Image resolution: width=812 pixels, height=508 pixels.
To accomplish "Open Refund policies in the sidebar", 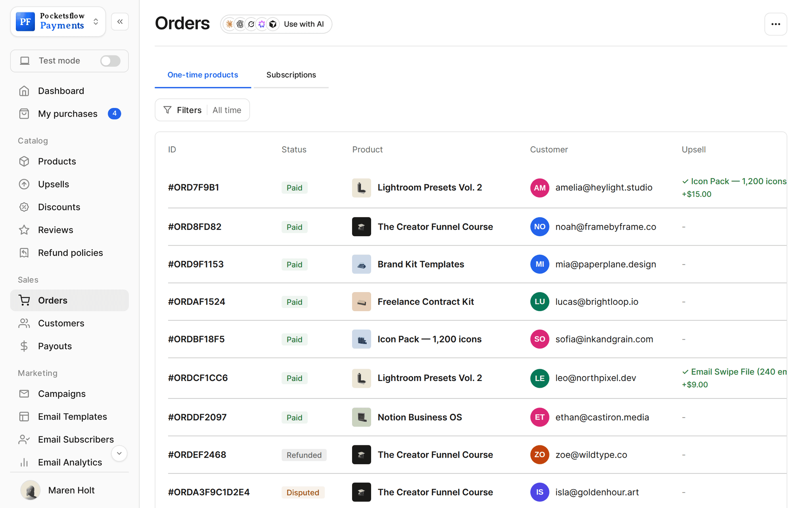I will [x=69, y=253].
